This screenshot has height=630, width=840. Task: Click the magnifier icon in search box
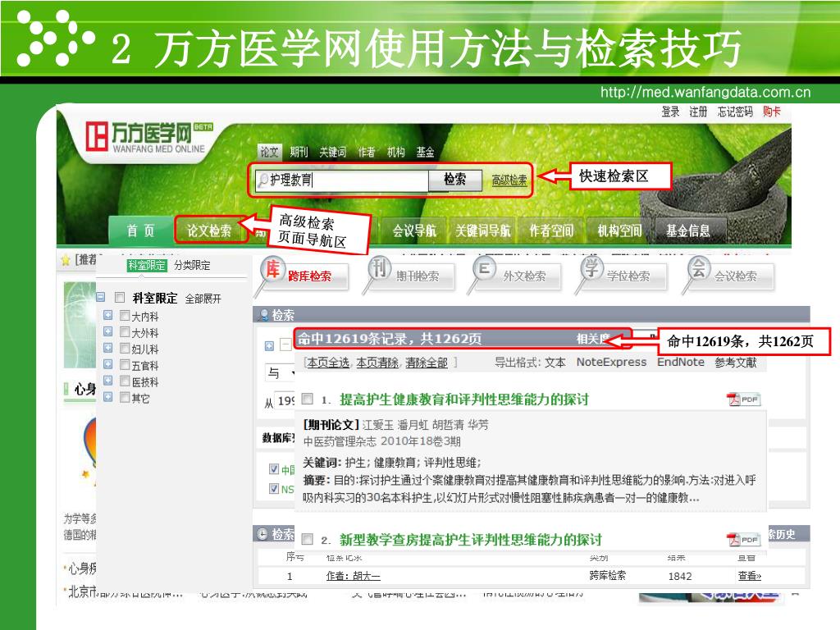click(x=262, y=180)
